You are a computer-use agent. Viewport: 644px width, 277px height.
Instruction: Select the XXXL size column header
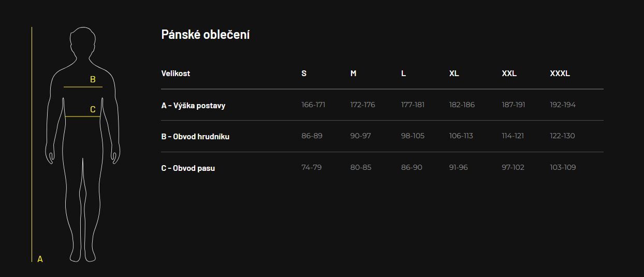(560, 74)
